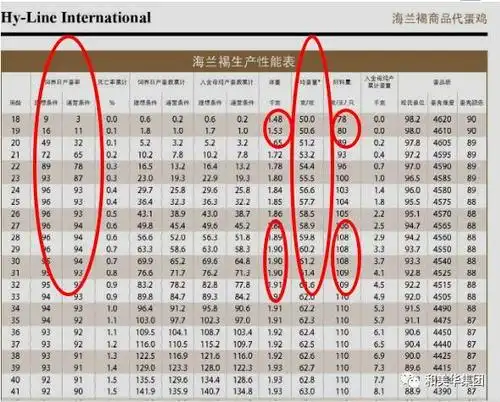Click cumulative egg mass cell '5.3'
Image resolution: width=500 pixels, height=402 pixels.
point(379,309)
